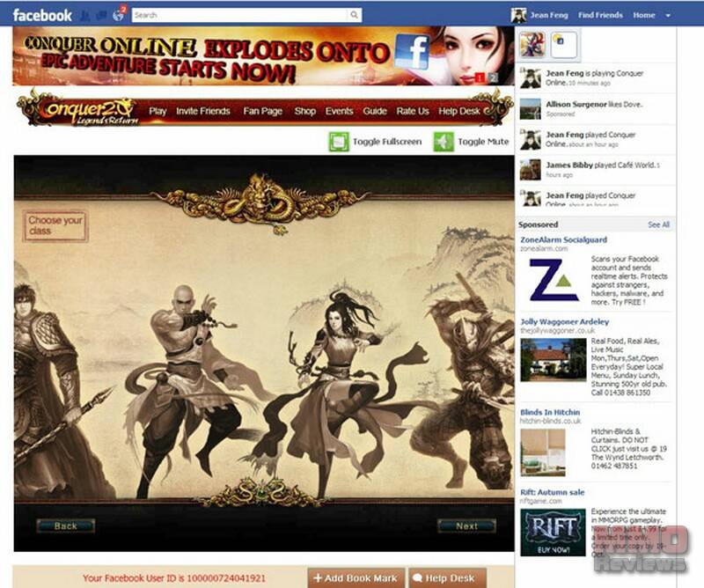Go to Home in top bar
The height and width of the screenshot is (588, 704).
pos(644,15)
